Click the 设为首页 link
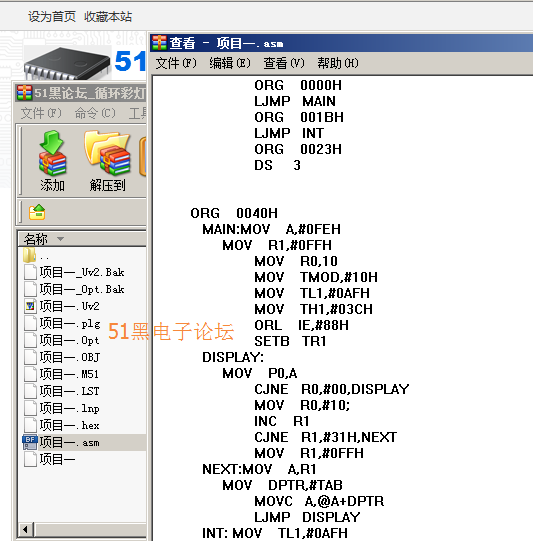 (52, 16)
